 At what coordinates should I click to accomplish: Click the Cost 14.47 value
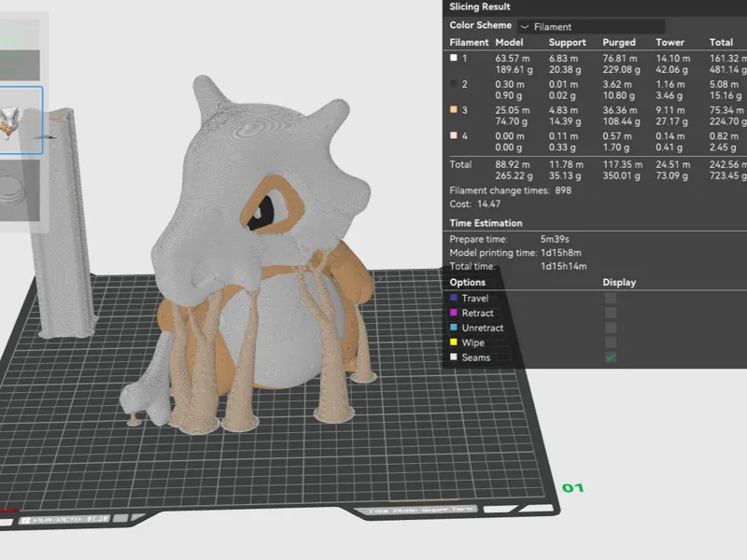[x=488, y=203]
